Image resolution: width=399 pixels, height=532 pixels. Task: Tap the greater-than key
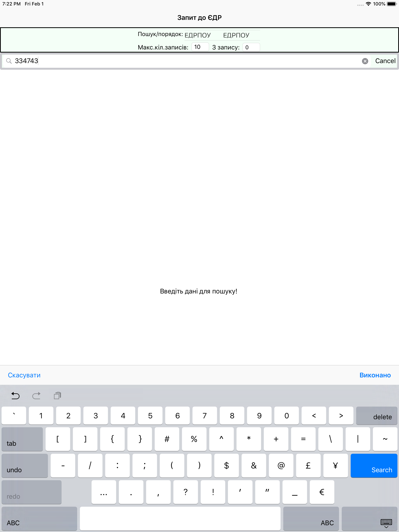[341, 416]
